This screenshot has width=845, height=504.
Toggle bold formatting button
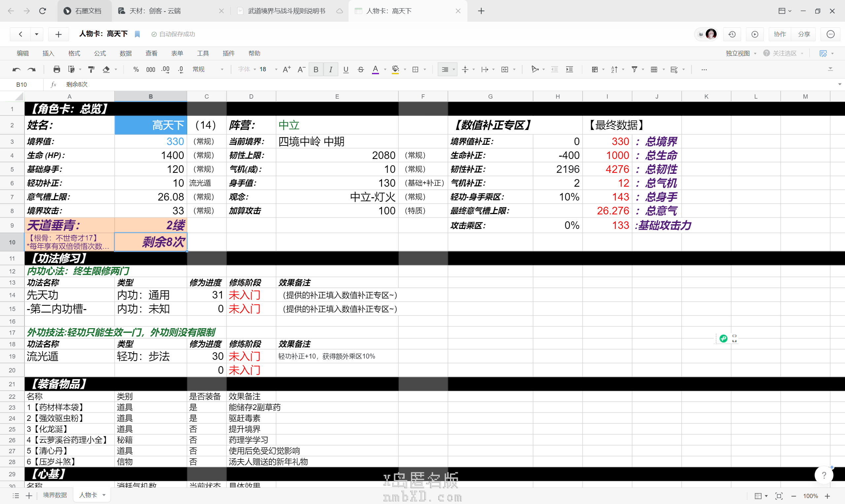(316, 70)
